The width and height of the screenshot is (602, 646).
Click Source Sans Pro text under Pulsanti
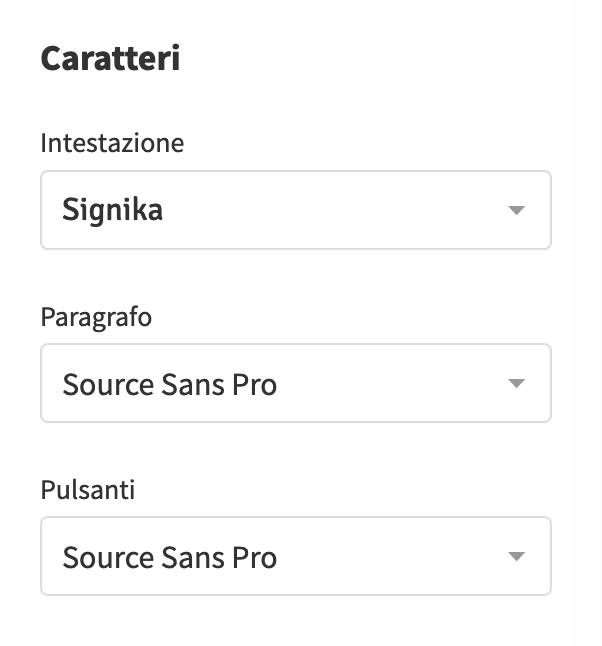169,557
